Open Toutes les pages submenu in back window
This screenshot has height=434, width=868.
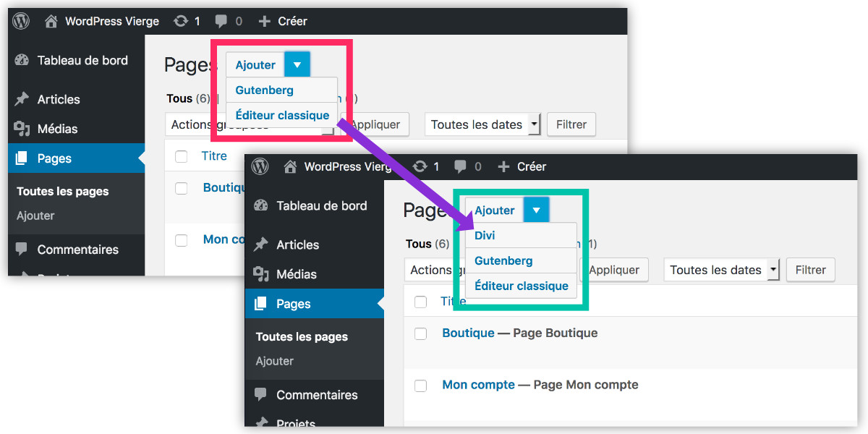(63, 192)
